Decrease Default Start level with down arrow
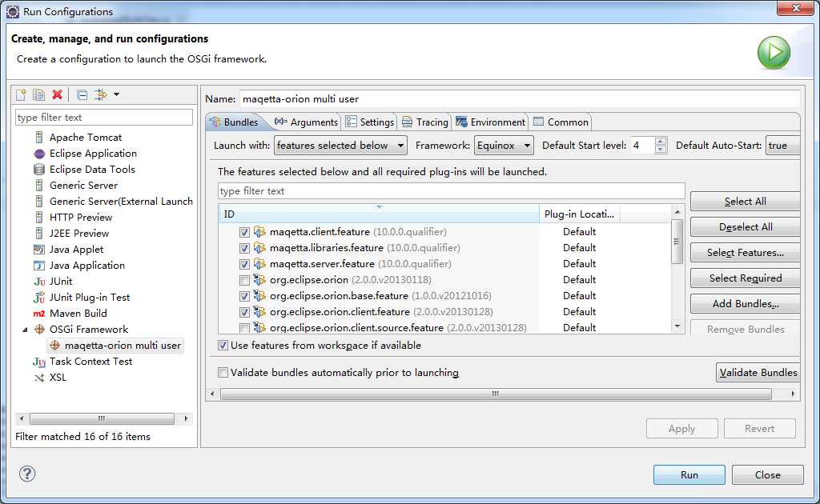 pyautogui.click(x=661, y=150)
